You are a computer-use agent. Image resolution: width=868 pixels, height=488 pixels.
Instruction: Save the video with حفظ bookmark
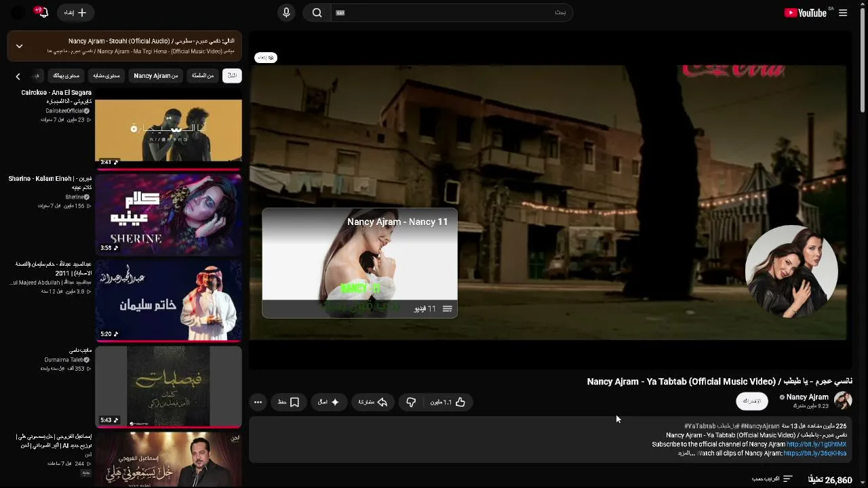[288, 402]
